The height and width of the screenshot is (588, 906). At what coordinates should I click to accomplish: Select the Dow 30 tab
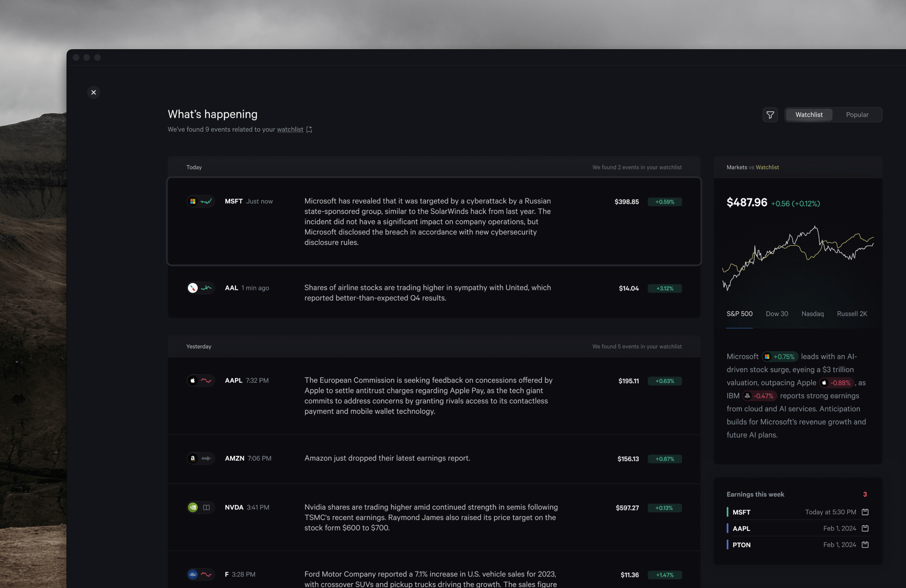777,314
